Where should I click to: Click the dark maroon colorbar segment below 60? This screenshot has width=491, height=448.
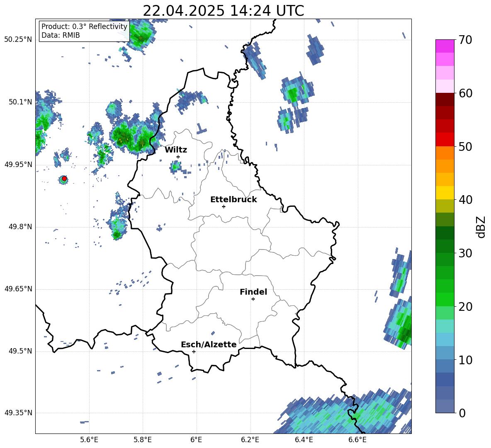[x=445, y=99]
